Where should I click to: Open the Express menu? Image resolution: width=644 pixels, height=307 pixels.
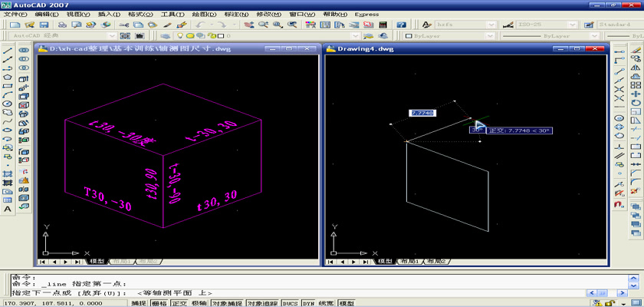[x=366, y=14]
